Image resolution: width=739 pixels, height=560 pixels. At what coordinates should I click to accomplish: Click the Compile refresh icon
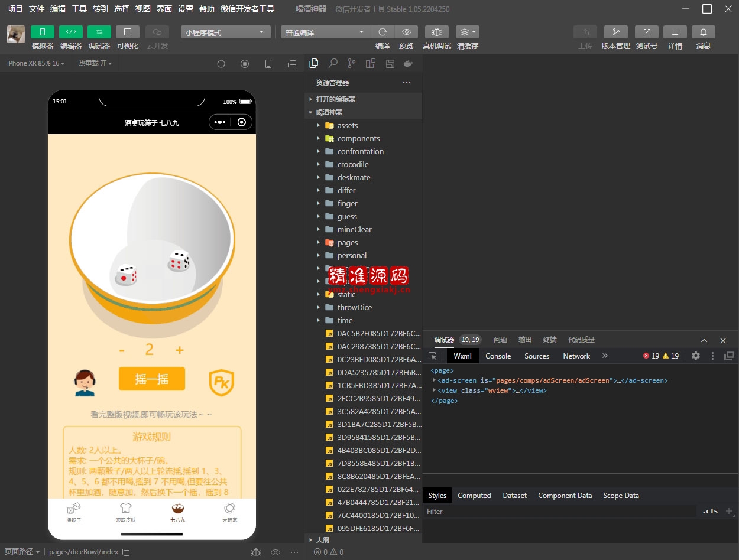pos(383,32)
